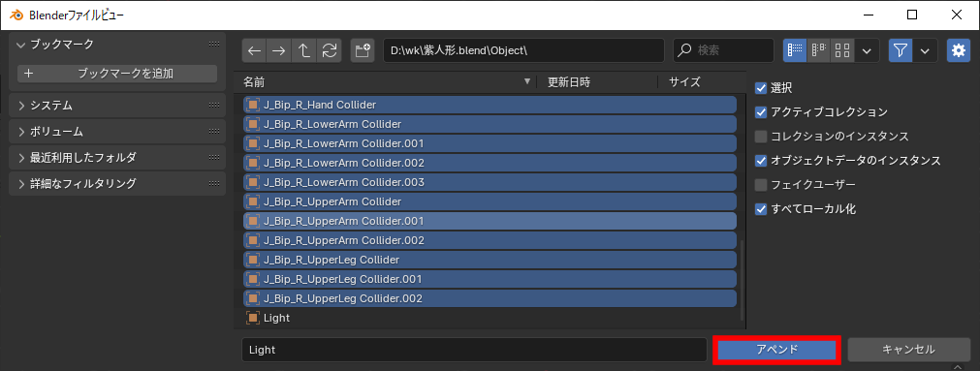Uncheck the アクティブコレクション checkbox
The height and width of the screenshot is (371, 980).
tap(761, 112)
